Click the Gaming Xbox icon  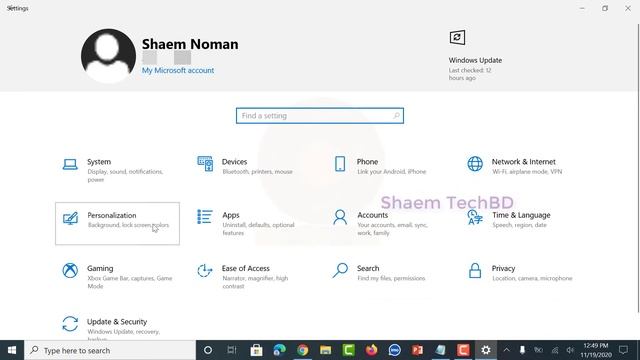70,270
